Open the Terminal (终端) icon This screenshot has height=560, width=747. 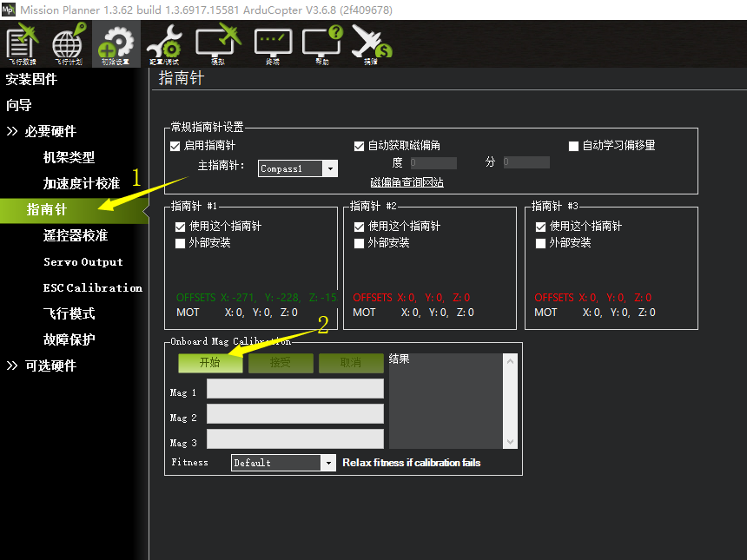coord(273,43)
